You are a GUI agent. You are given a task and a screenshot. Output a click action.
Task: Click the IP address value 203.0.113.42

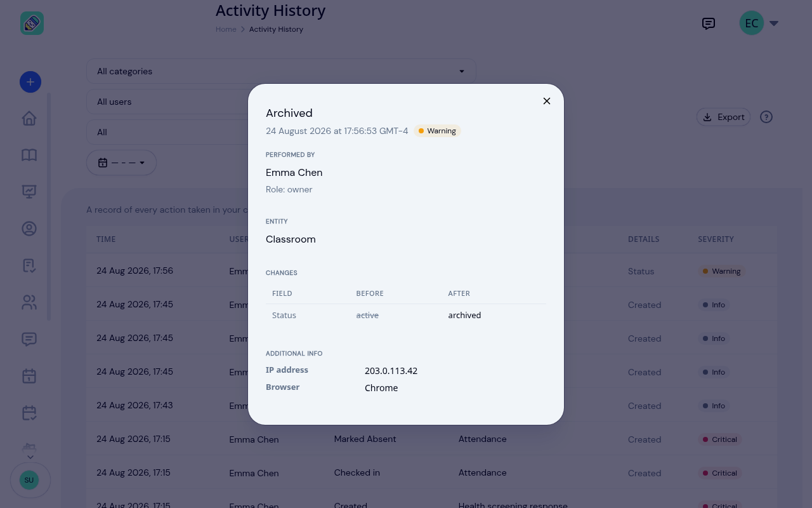click(391, 371)
